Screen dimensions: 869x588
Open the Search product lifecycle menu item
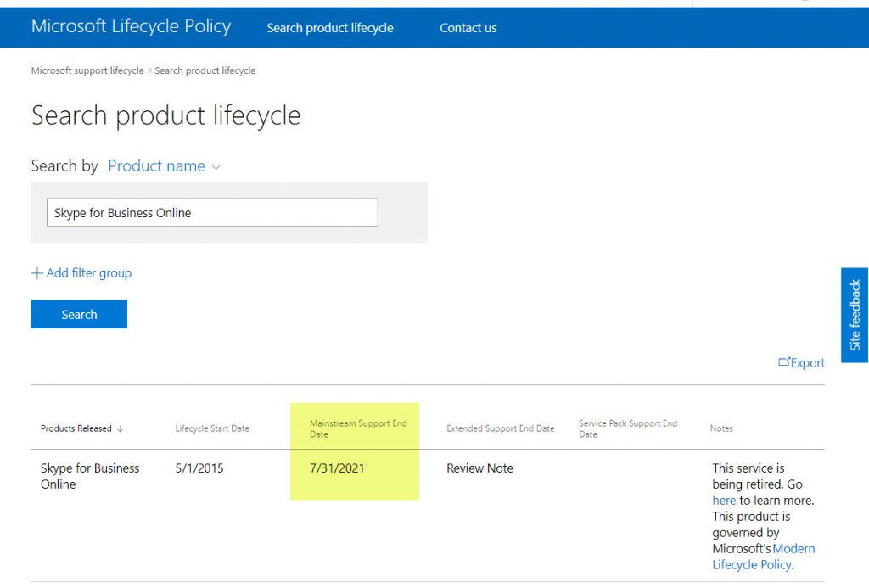pos(329,28)
